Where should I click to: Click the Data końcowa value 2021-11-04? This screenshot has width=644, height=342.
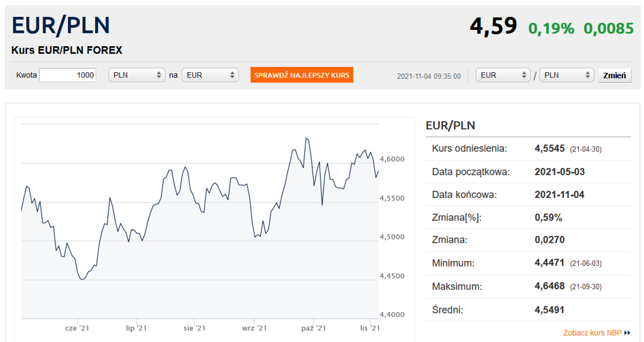click(559, 194)
